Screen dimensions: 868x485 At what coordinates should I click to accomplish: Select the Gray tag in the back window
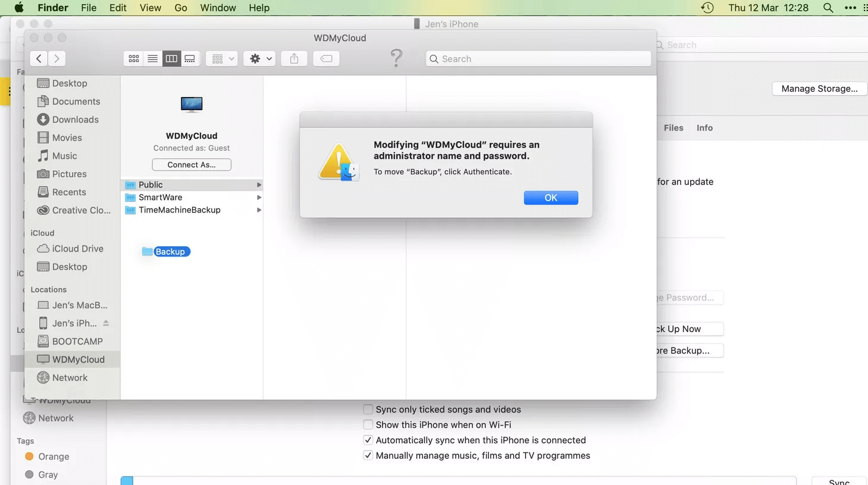tap(41, 475)
